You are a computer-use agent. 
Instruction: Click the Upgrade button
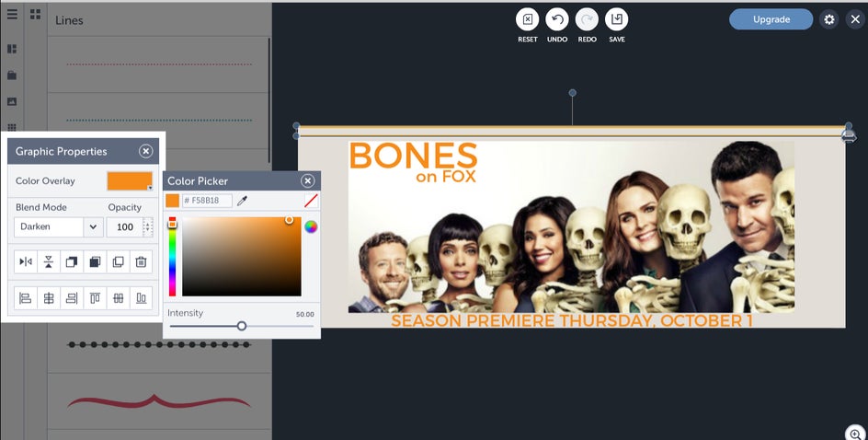click(771, 19)
